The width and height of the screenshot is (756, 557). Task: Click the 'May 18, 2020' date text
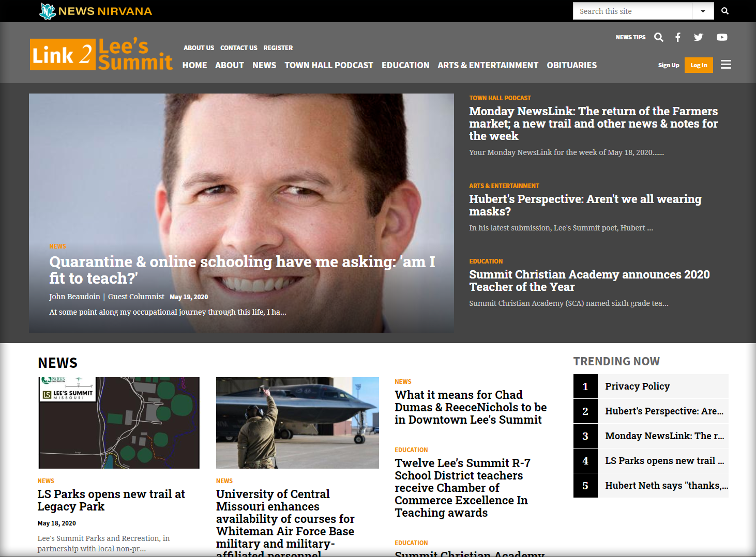56,523
